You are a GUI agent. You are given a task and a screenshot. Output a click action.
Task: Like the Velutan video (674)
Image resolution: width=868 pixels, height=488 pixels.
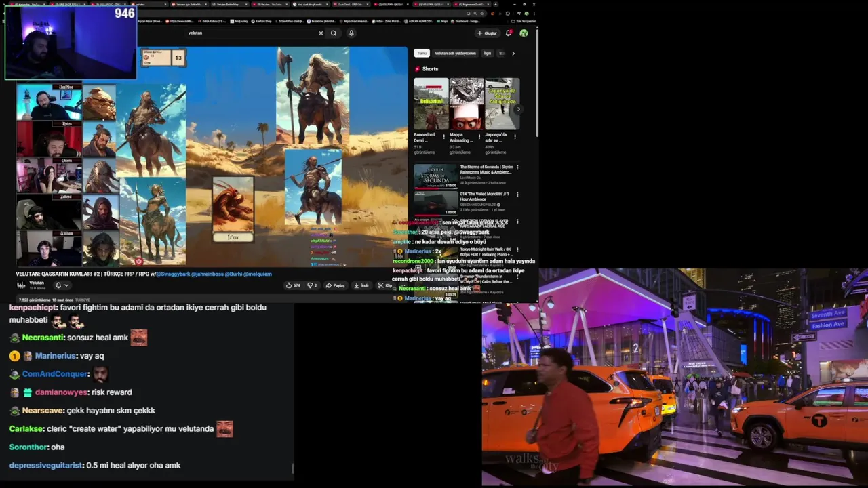pos(293,285)
